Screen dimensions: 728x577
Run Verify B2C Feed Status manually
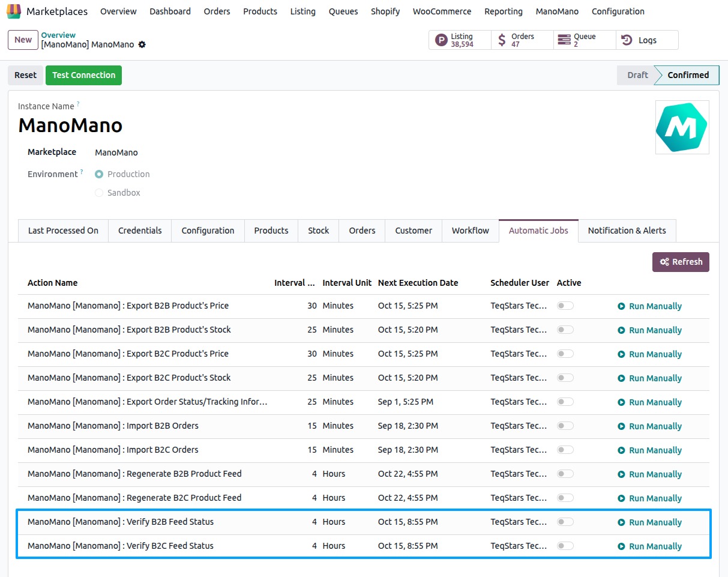pos(650,546)
